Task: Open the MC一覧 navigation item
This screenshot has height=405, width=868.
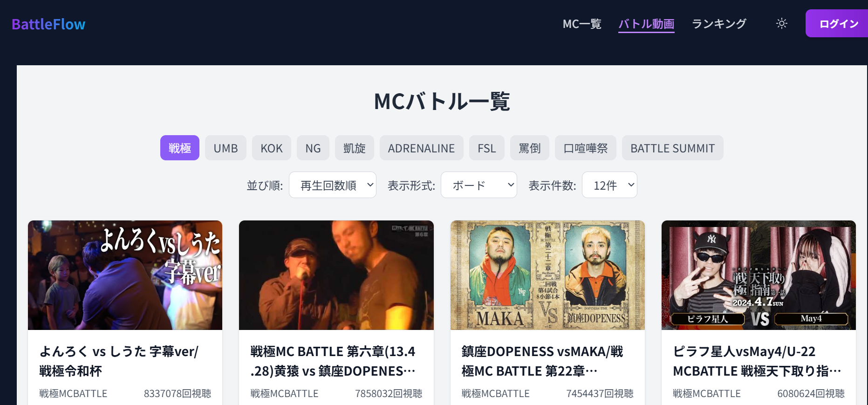Action: coord(582,24)
